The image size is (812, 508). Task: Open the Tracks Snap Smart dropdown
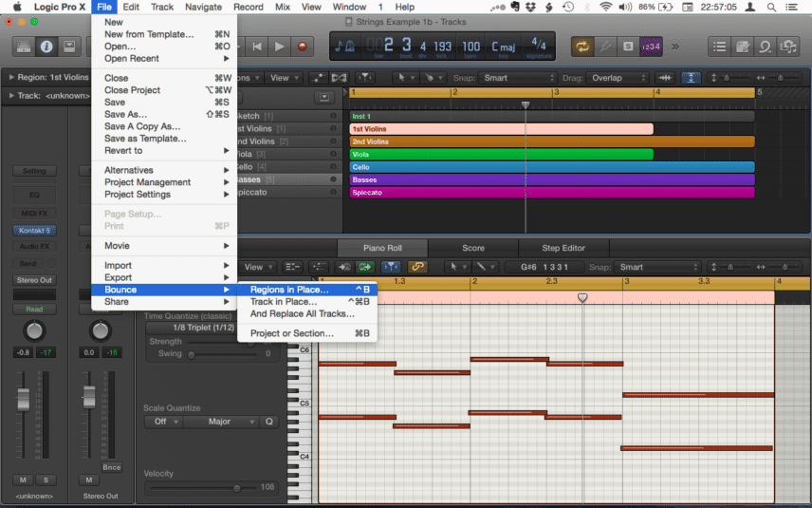click(517, 78)
